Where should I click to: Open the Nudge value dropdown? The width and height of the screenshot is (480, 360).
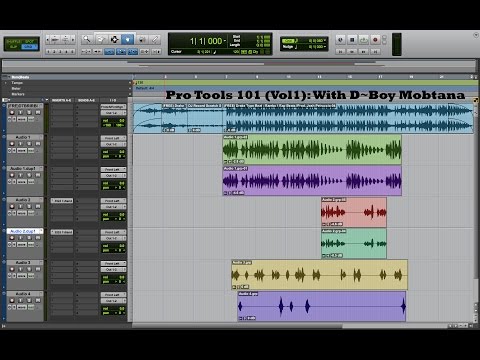(325, 47)
